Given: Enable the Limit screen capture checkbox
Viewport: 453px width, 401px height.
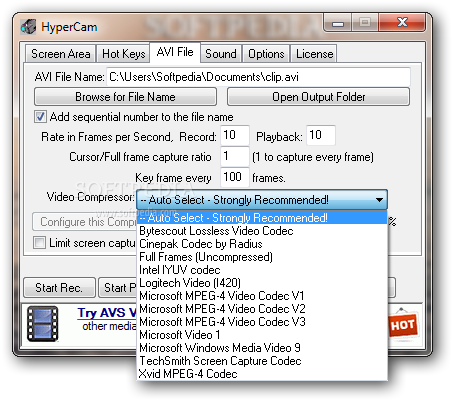Looking at the screenshot, I should click(39, 243).
